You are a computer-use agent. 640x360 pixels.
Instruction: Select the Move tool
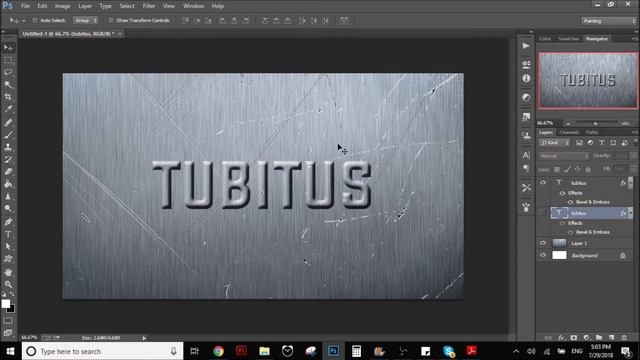8,48
